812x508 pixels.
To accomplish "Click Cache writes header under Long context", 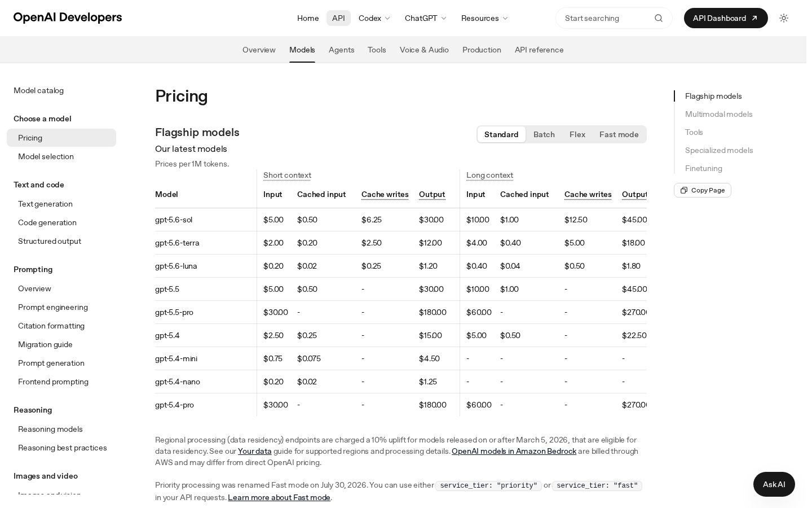I will click(588, 194).
